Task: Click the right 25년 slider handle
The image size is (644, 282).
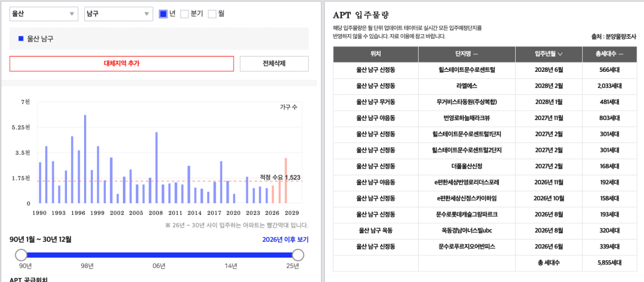Action: pyautogui.click(x=298, y=255)
